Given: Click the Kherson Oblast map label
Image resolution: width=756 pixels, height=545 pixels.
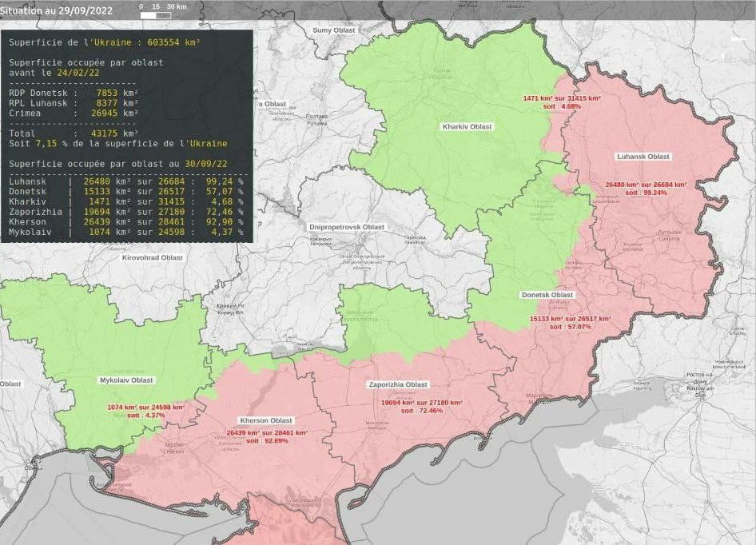Looking at the screenshot, I should 266,420.
